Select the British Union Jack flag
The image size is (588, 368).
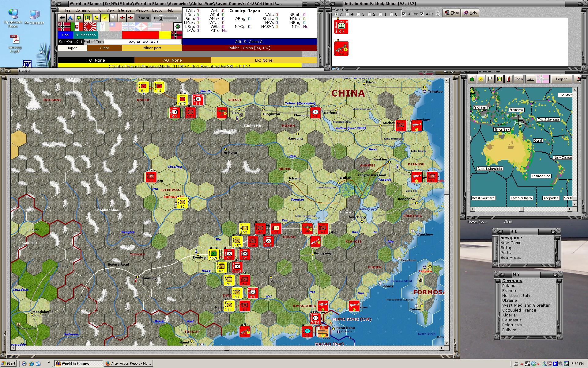coord(128,27)
